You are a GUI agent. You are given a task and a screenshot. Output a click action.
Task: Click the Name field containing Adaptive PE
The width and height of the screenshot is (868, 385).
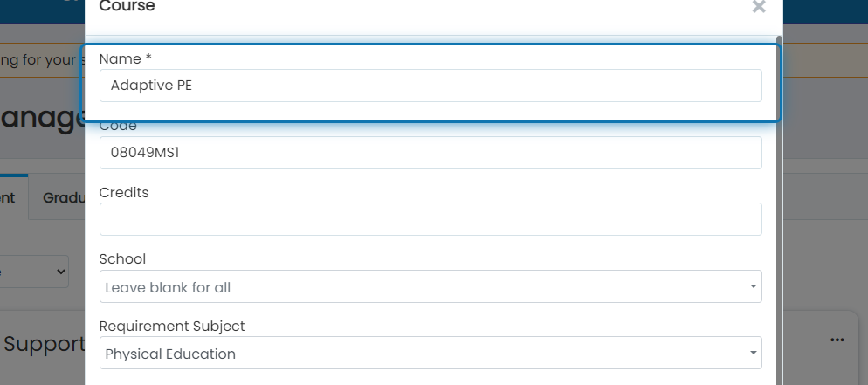431,86
